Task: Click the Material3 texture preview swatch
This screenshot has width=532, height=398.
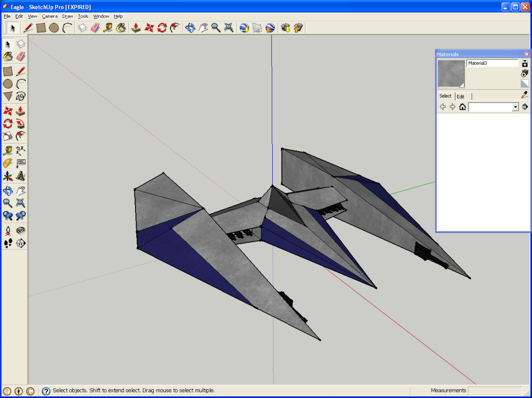Action: 451,74
